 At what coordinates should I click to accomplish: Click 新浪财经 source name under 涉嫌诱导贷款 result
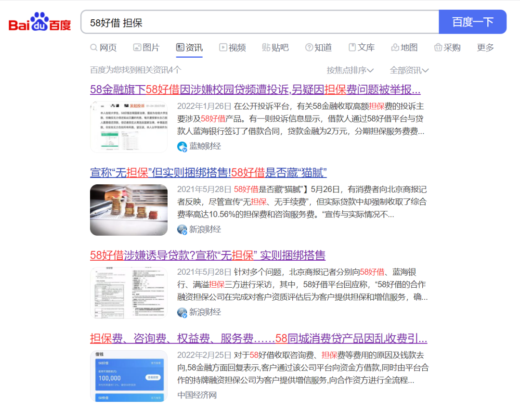205,312
